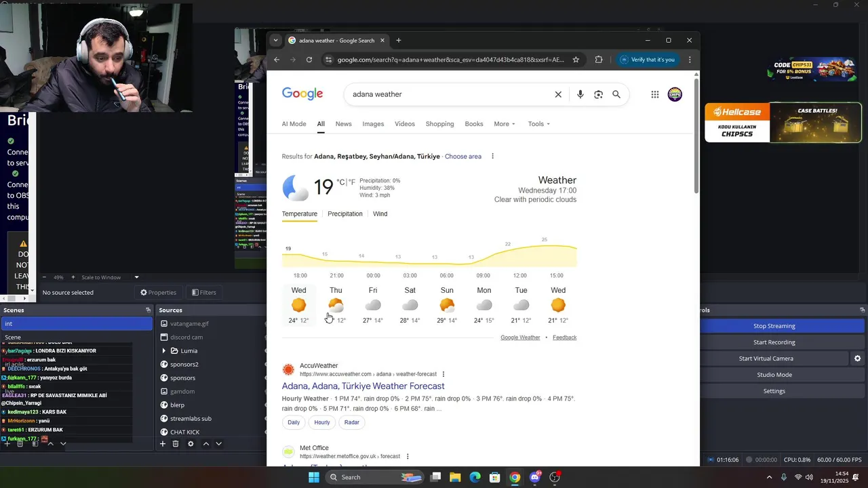Click the Start Recording button
Viewport: 868px width, 488px height.
pos(774,342)
